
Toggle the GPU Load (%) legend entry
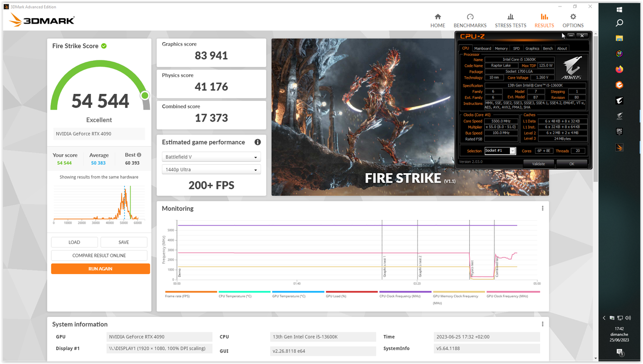pos(352,295)
